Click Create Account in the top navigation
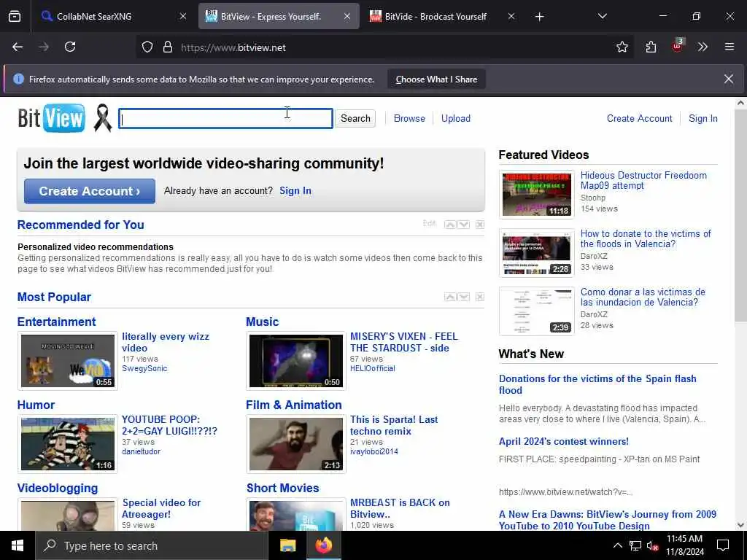Viewport: 747px width, 560px height. click(x=639, y=118)
